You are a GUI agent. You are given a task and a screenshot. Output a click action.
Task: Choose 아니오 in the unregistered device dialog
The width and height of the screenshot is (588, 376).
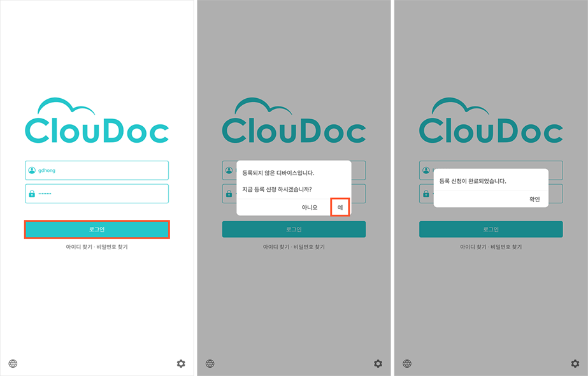point(310,207)
